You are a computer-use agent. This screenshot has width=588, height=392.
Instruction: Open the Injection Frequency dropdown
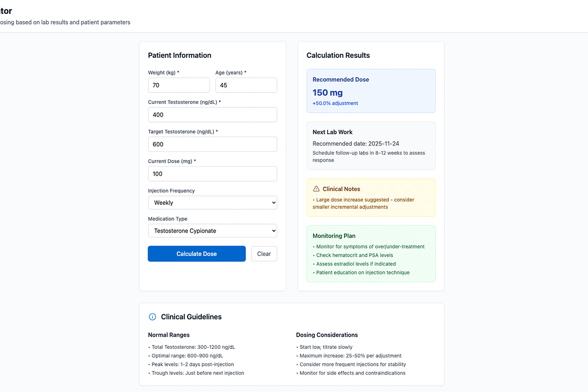click(x=212, y=202)
